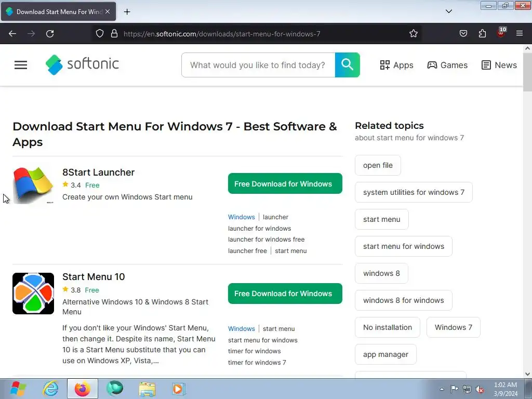Switch to Firefox taskbar button

(83, 389)
